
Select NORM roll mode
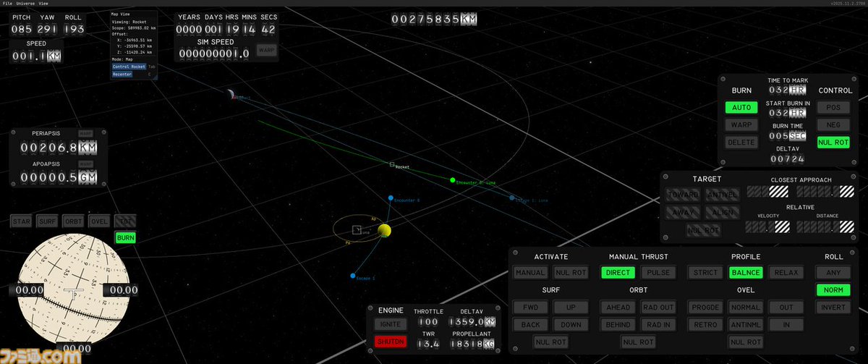click(x=833, y=290)
